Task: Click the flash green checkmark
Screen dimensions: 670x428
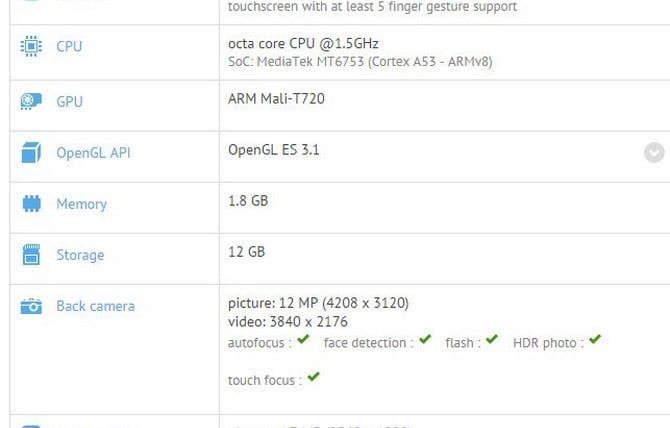Action: [x=490, y=340]
